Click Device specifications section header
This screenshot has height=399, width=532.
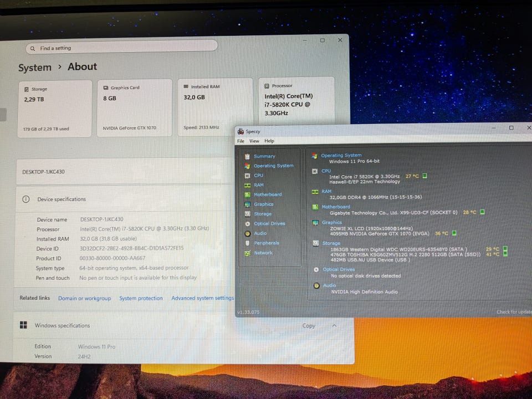(122, 199)
